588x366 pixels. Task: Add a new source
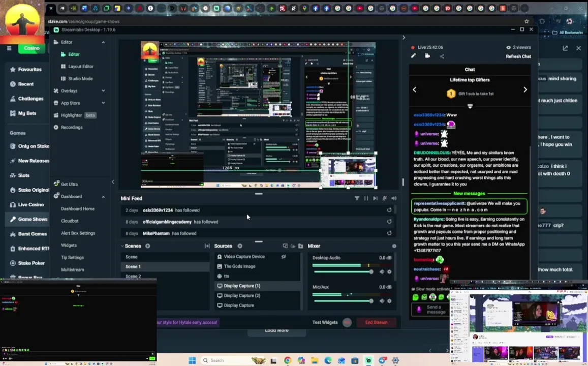(240, 247)
